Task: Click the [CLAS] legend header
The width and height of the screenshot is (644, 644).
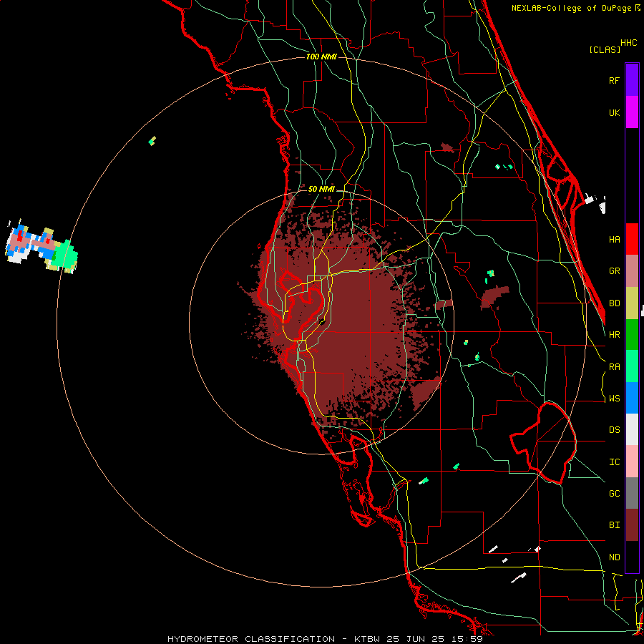Action: click(x=605, y=50)
